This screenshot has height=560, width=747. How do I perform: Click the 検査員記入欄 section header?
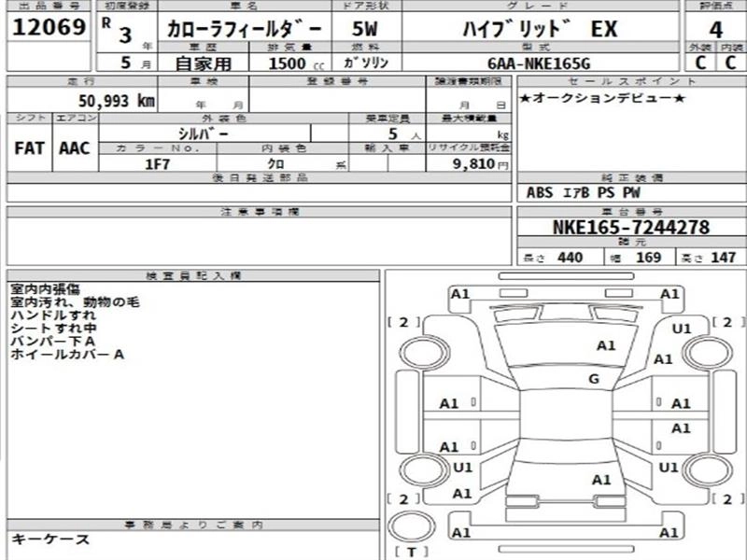click(x=193, y=275)
